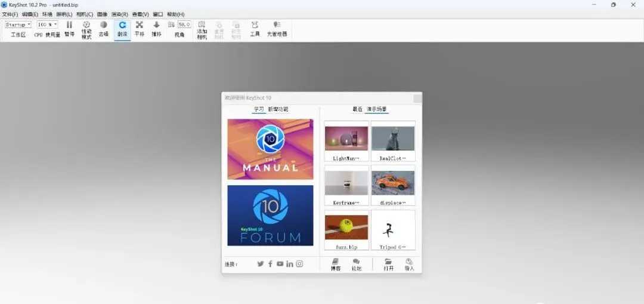Open the View (查看) menu
This screenshot has width=644, height=304.
(140, 14)
